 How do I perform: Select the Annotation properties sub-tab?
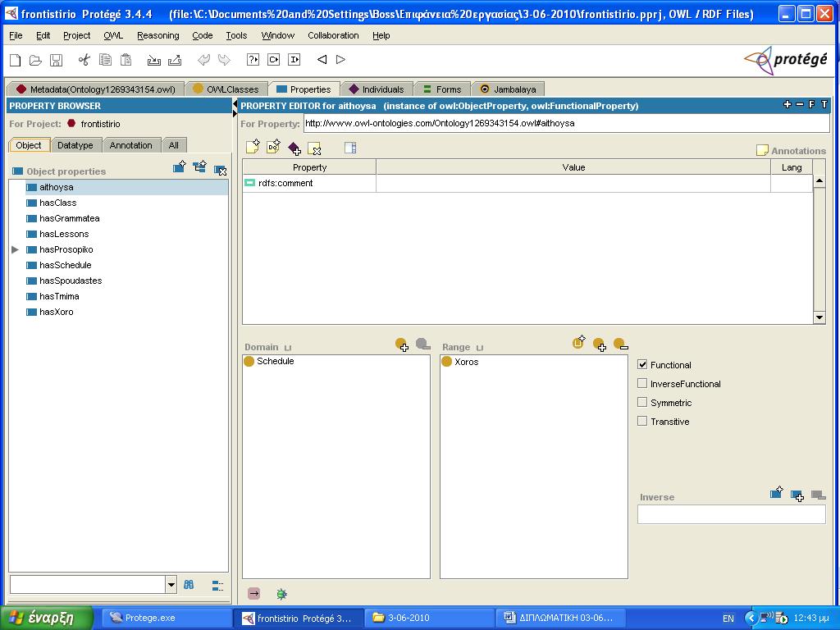[x=131, y=145]
